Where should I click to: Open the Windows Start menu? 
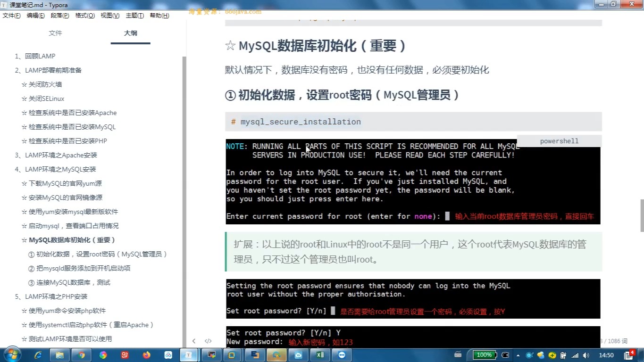tap(11, 355)
